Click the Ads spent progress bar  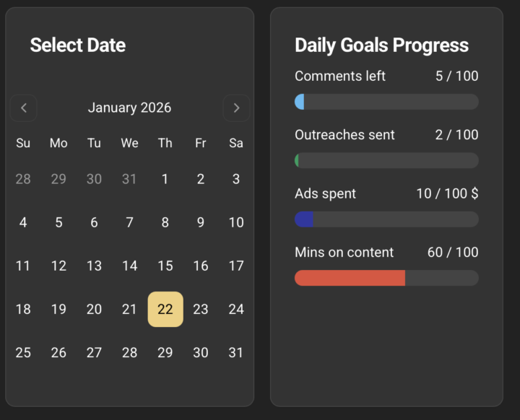click(386, 219)
